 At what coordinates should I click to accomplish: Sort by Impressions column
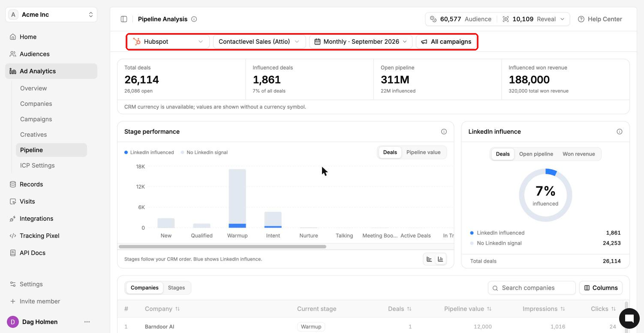point(544,309)
